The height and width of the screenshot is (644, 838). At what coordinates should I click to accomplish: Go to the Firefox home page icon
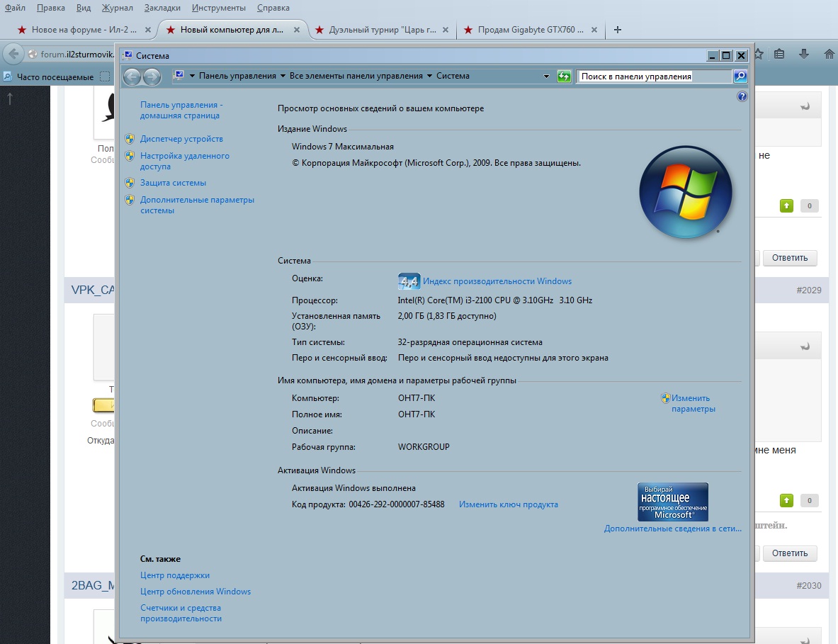tap(829, 54)
